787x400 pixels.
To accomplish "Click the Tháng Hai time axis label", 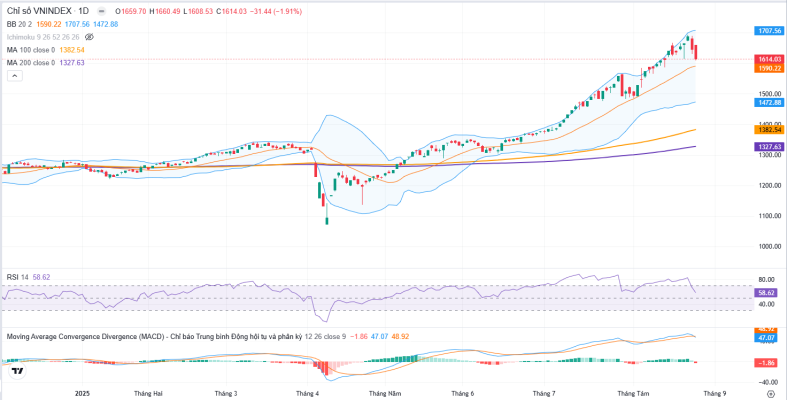I will click(148, 394).
